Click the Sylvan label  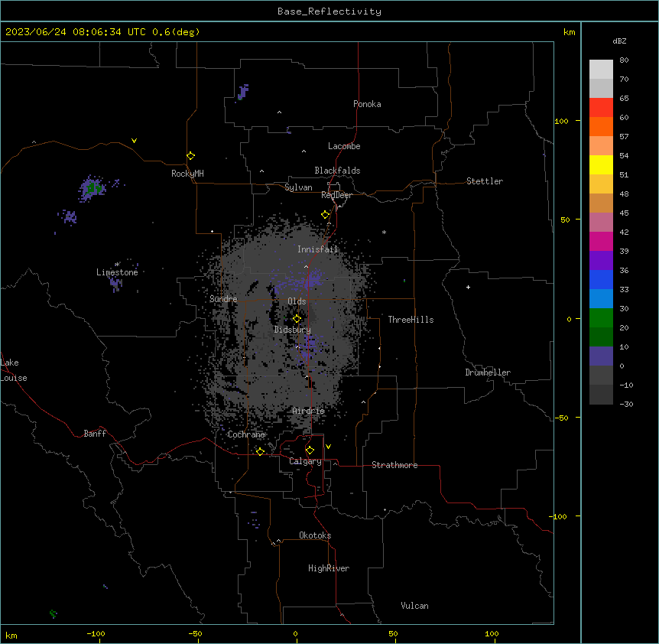(298, 187)
